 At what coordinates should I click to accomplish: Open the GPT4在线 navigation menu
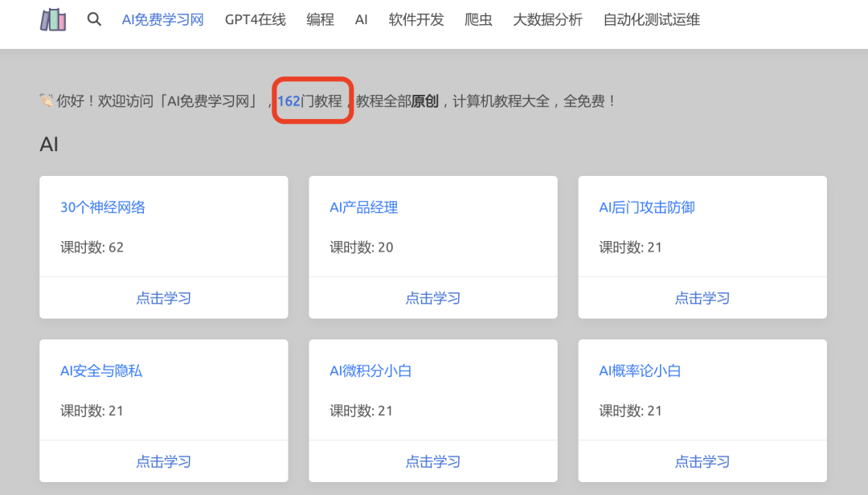pyautogui.click(x=255, y=19)
